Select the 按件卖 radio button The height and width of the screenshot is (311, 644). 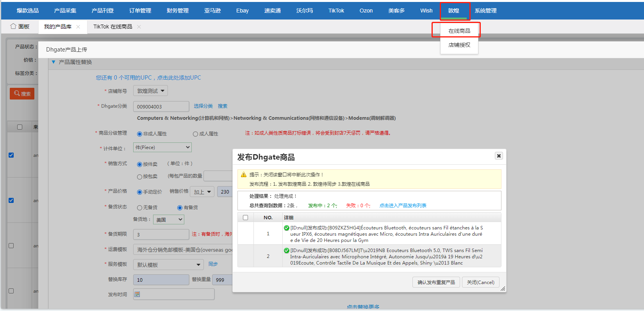point(139,164)
